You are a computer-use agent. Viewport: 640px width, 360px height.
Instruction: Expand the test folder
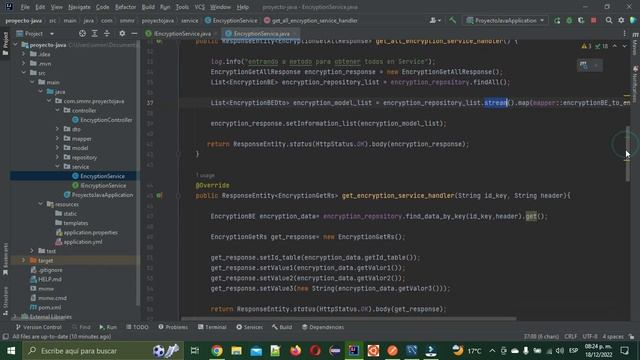[32, 251]
